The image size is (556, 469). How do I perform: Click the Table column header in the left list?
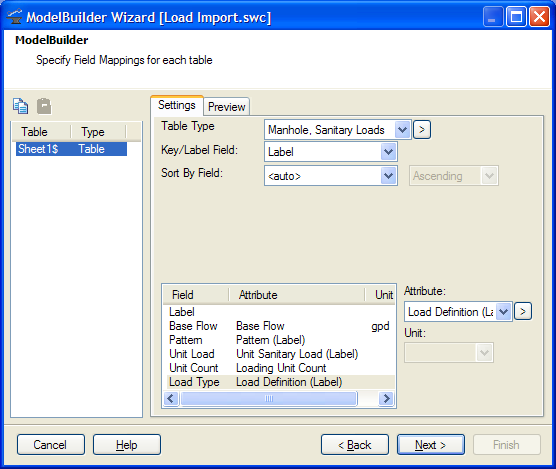41,132
